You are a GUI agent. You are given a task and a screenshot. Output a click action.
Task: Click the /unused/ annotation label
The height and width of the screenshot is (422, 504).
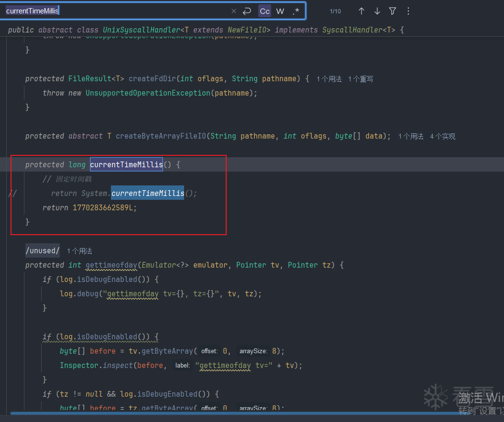43,251
